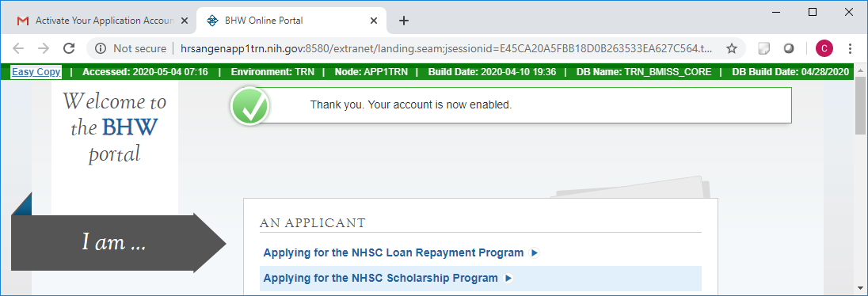
Task: Click the address bar URL field
Action: [x=446, y=49]
